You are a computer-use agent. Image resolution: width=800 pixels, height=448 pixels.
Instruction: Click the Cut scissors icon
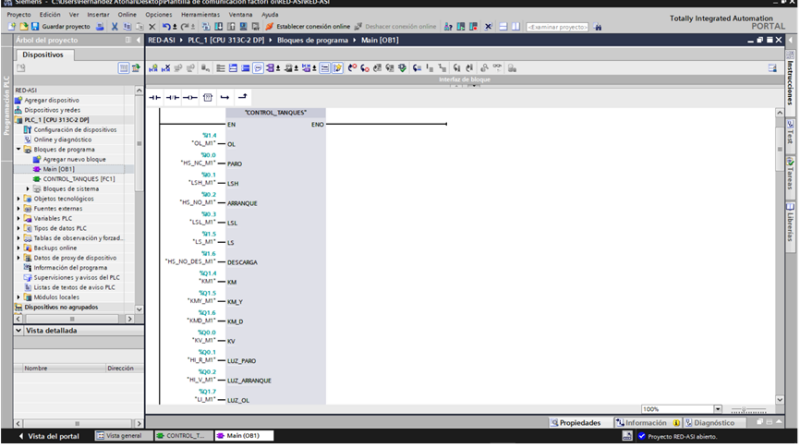pos(115,27)
